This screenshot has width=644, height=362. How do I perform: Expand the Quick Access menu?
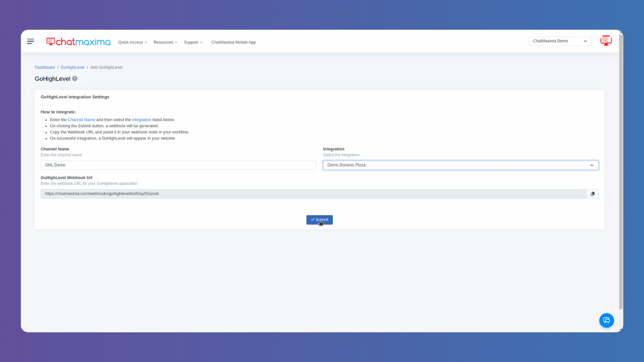[132, 42]
